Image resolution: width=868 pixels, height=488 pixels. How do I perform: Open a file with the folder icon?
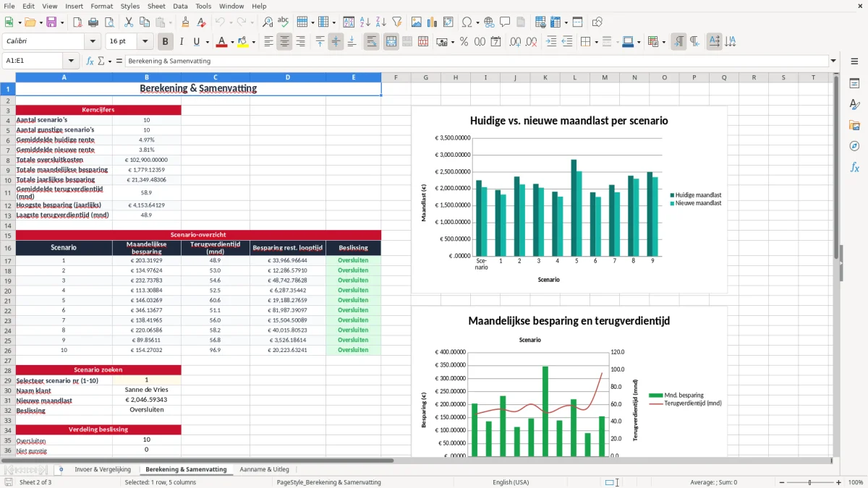(x=29, y=22)
